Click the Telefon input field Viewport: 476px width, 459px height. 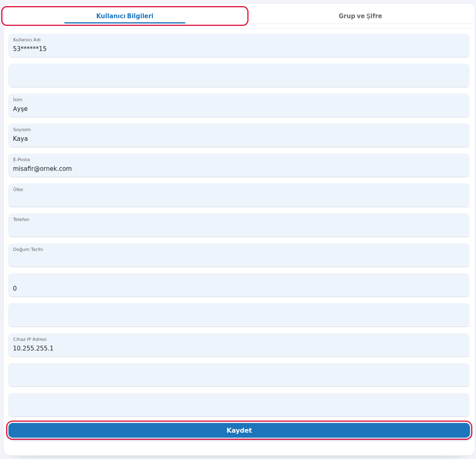tap(239, 225)
